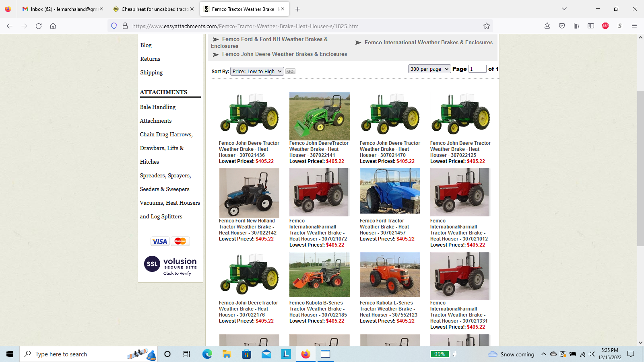Open the Library bookshelf icon
644x362 pixels.
click(x=576, y=26)
